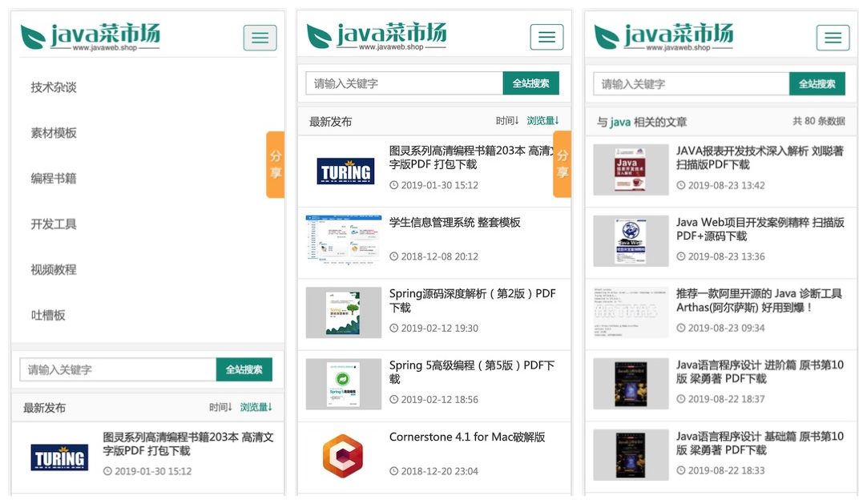Open 分享 share tab in left panel
The image size is (867, 504).
click(x=276, y=164)
